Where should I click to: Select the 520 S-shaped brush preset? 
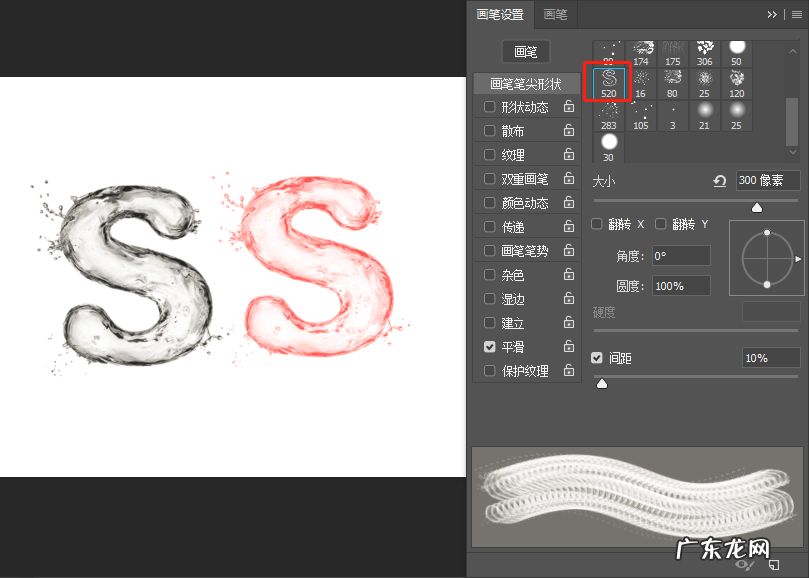click(x=609, y=84)
